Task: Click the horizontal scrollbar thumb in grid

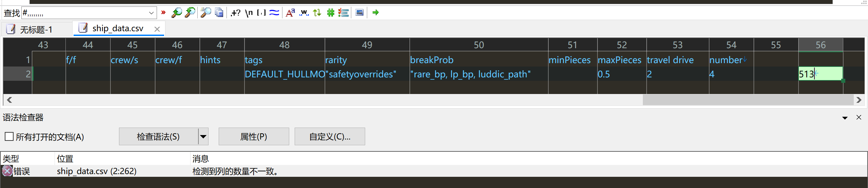Action: pos(748,100)
